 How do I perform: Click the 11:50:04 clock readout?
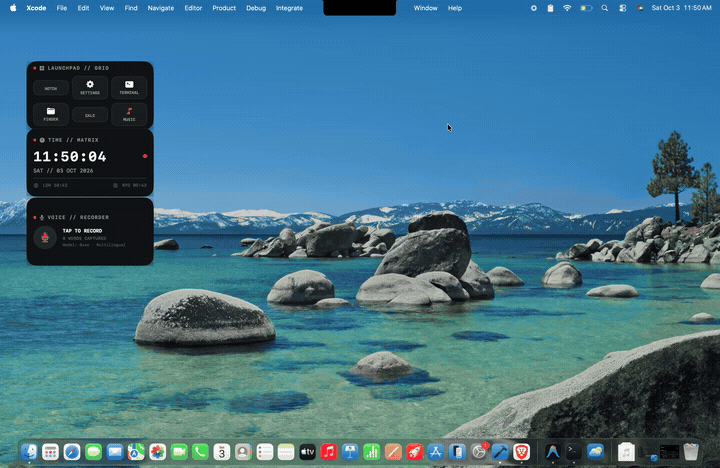[x=70, y=157]
